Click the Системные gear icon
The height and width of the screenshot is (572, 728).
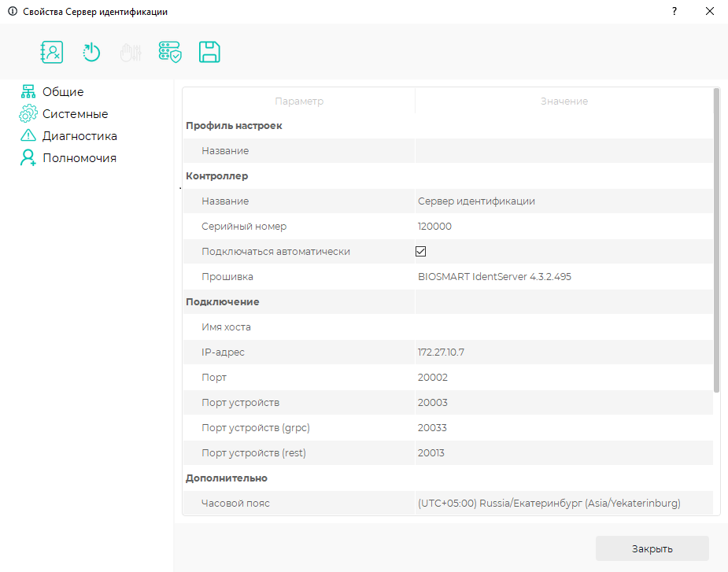pos(28,113)
